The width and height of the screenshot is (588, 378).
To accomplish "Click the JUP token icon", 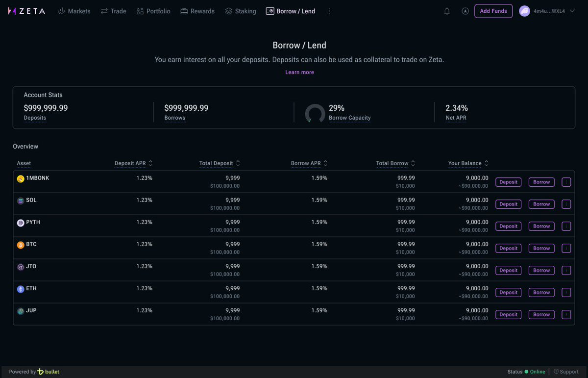I will pos(21,311).
